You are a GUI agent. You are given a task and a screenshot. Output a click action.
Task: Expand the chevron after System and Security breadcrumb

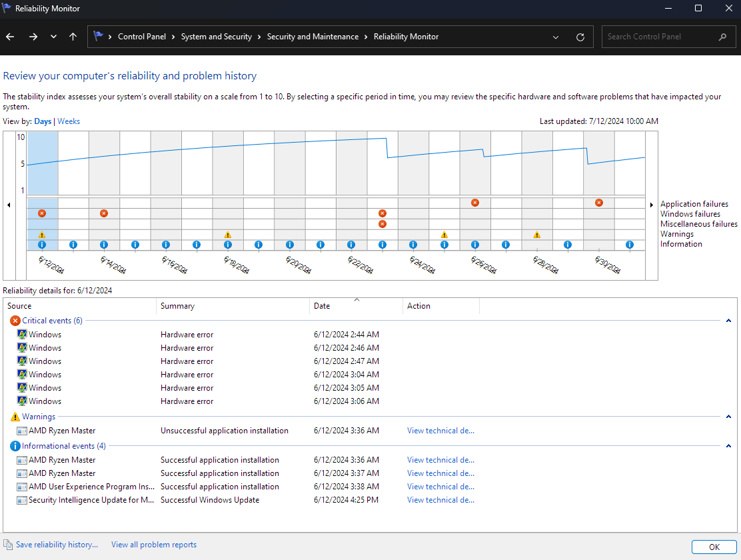259,37
